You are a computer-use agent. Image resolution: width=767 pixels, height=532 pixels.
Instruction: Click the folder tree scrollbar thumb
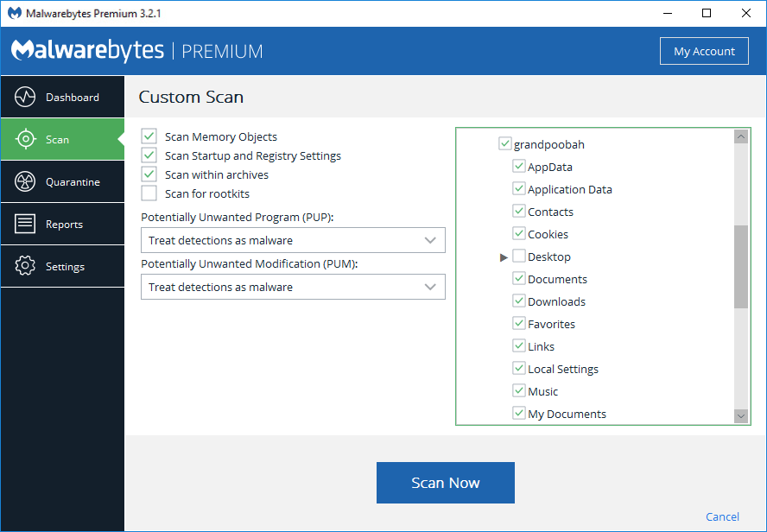[741, 267]
